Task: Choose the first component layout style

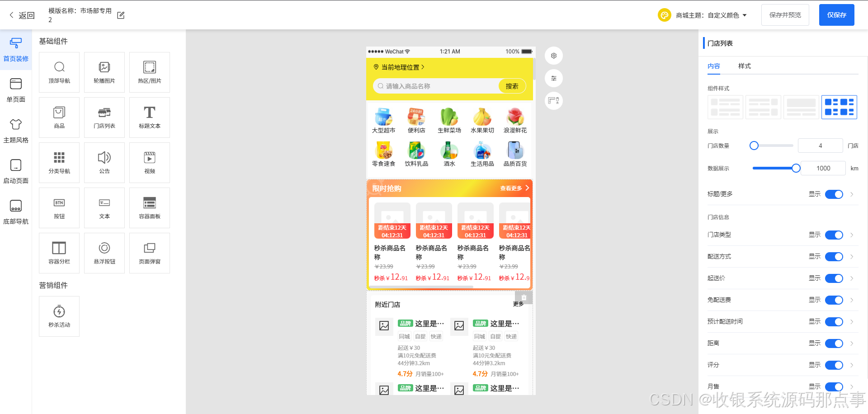Action: coord(725,107)
